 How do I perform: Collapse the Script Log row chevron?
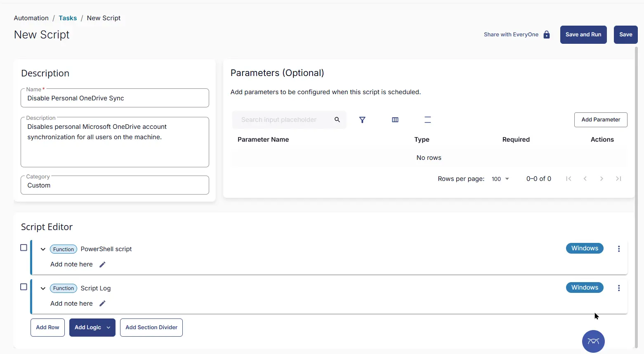pyautogui.click(x=43, y=288)
